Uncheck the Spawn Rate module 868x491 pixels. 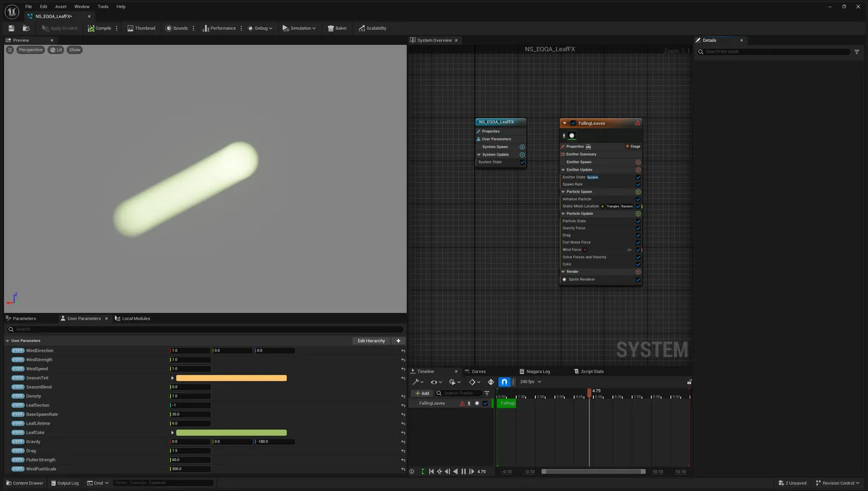[x=638, y=185]
